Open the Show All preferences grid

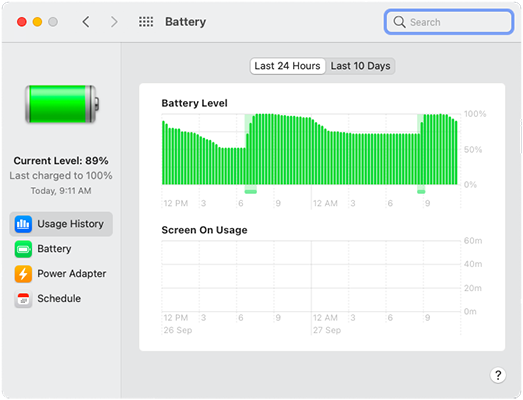[x=146, y=22]
